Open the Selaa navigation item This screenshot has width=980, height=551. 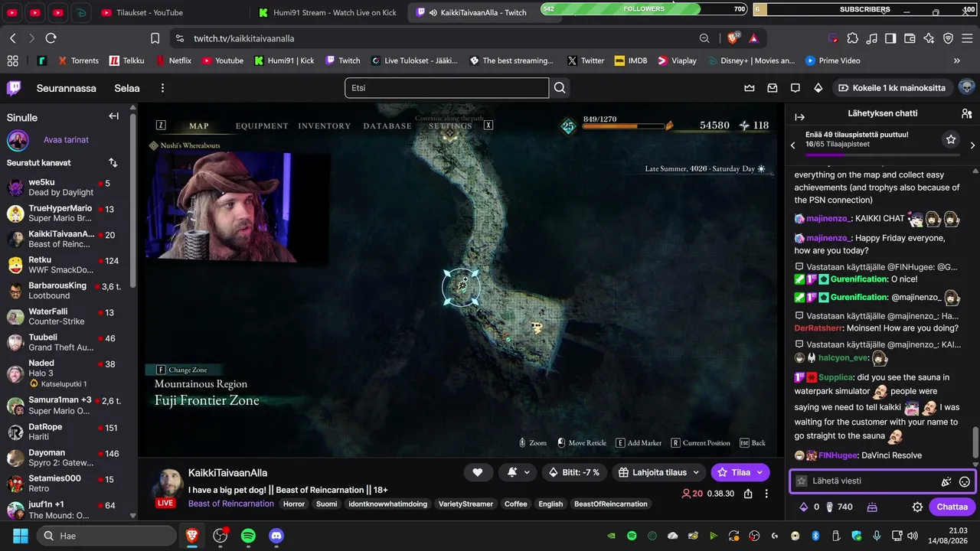pos(127,88)
